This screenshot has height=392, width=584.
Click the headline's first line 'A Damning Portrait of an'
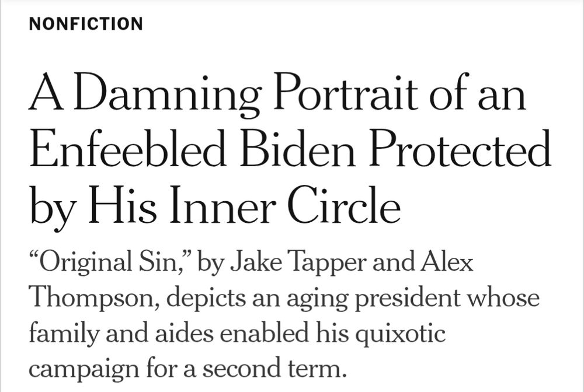(x=277, y=93)
